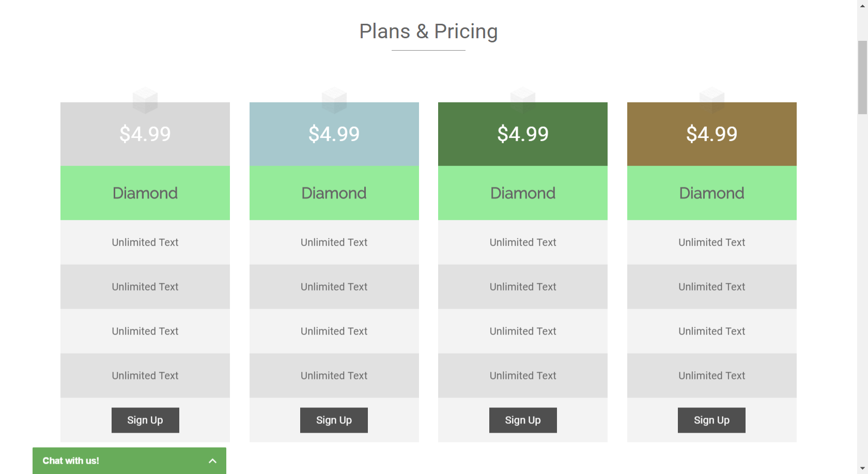Sign Up for the blue-header Diamond plan
868x474 pixels.
pyautogui.click(x=334, y=420)
